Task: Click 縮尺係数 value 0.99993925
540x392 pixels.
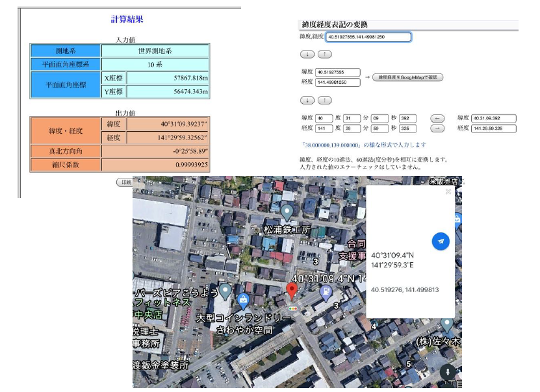Action: point(155,165)
